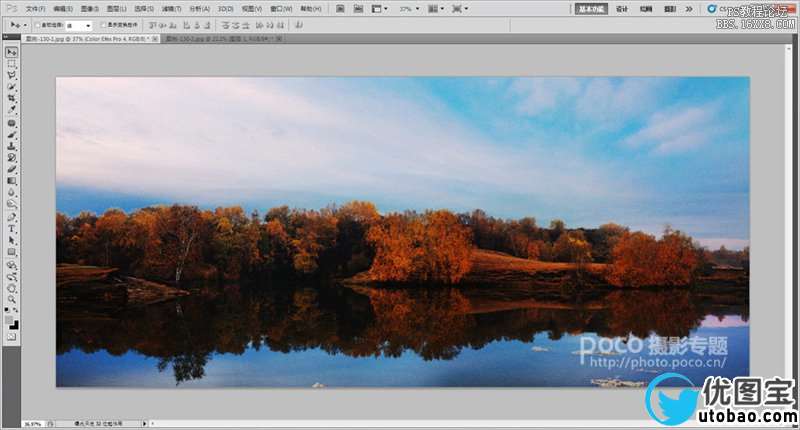Image resolution: width=800 pixels, height=430 pixels.
Task: Click align bottom edges icon
Action: pyautogui.click(x=173, y=25)
